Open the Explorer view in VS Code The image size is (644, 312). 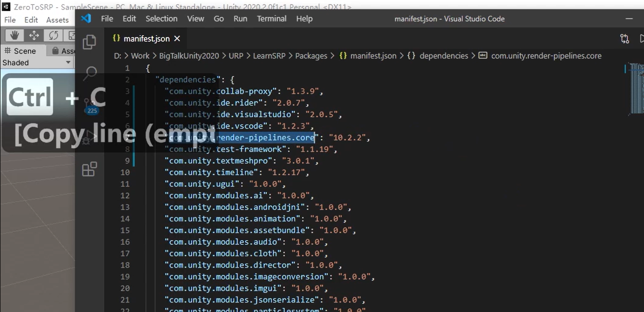tap(89, 42)
